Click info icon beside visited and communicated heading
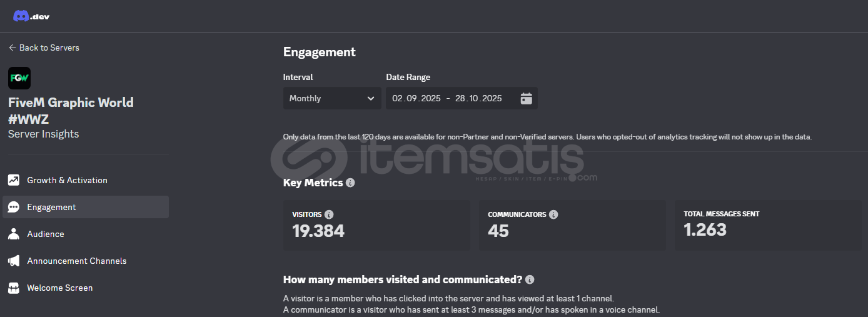The width and height of the screenshot is (868, 317). pos(530,279)
